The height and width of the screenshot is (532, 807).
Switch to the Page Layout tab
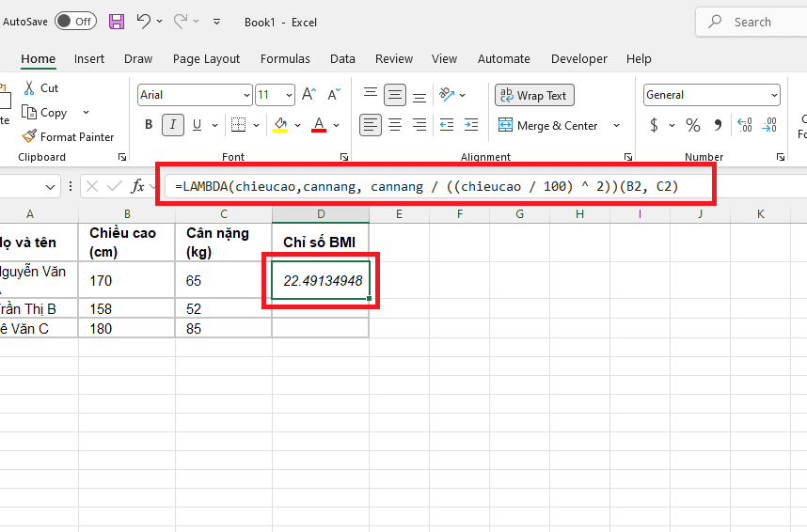[x=206, y=58]
